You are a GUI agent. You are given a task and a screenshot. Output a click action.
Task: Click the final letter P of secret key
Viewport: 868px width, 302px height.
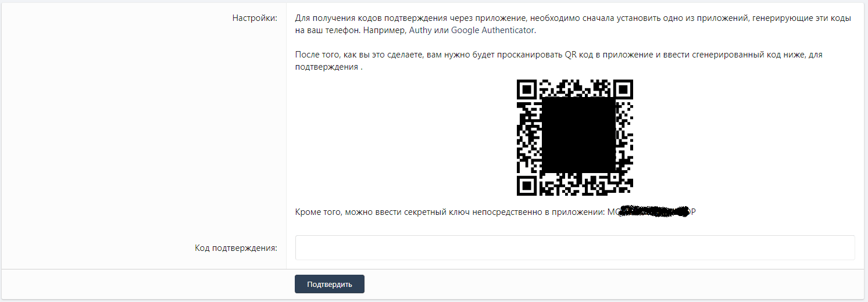tap(693, 212)
